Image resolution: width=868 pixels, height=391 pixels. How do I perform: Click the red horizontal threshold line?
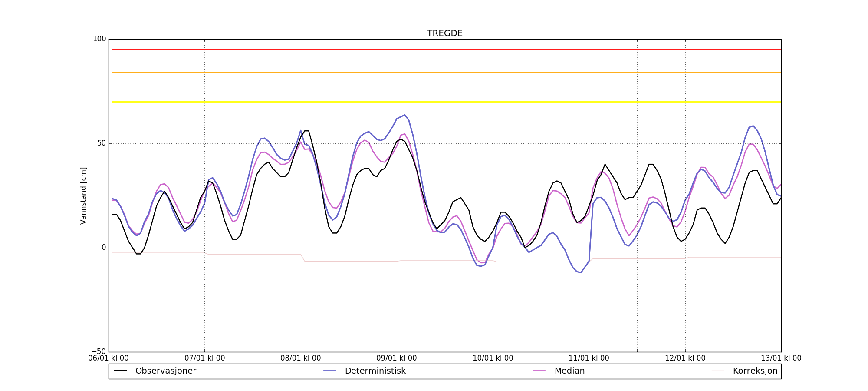444,50
